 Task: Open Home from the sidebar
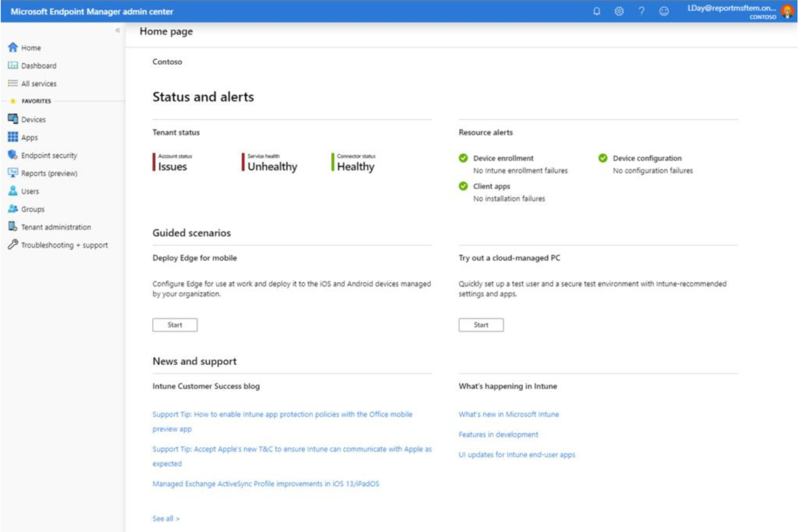pyautogui.click(x=31, y=47)
